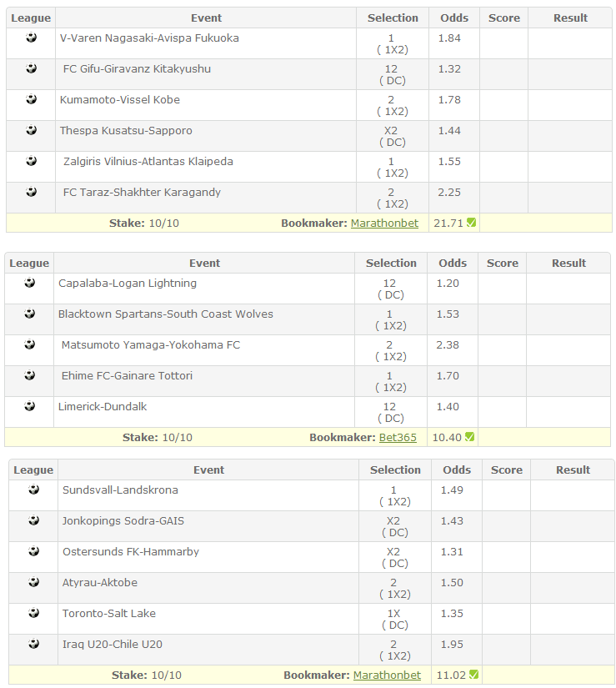The height and width of the screenshot is (688, 616).
Task: Click soccer ball icon beside Limerick-Dundalk
Action: click(x=29, y=406)
